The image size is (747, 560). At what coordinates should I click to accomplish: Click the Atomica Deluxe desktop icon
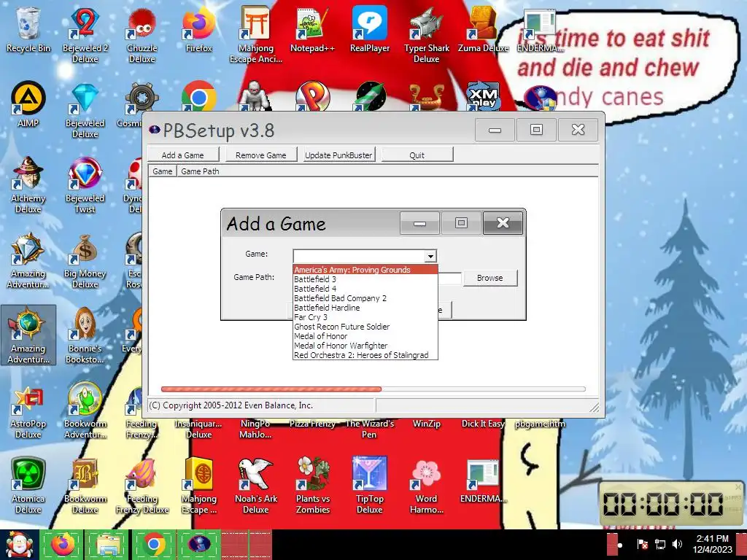[28, 486]
